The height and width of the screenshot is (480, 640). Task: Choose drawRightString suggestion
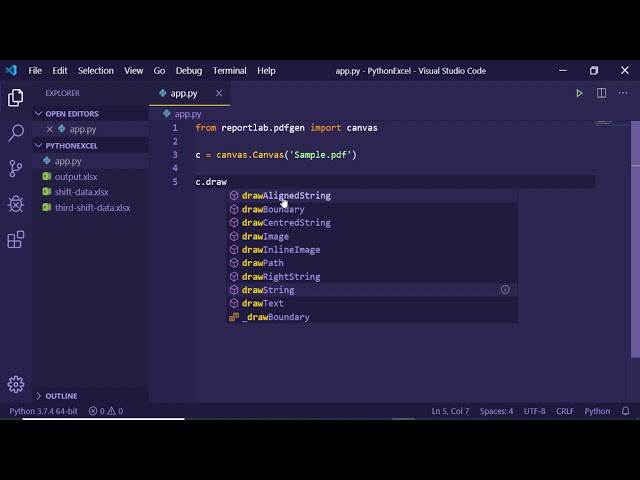tap(372, 277)
